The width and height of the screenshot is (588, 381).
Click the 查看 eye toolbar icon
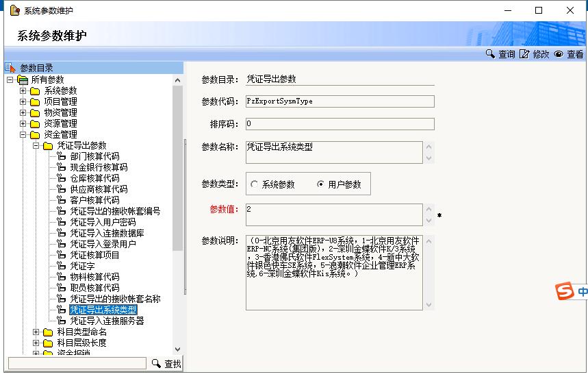(559, 54)
